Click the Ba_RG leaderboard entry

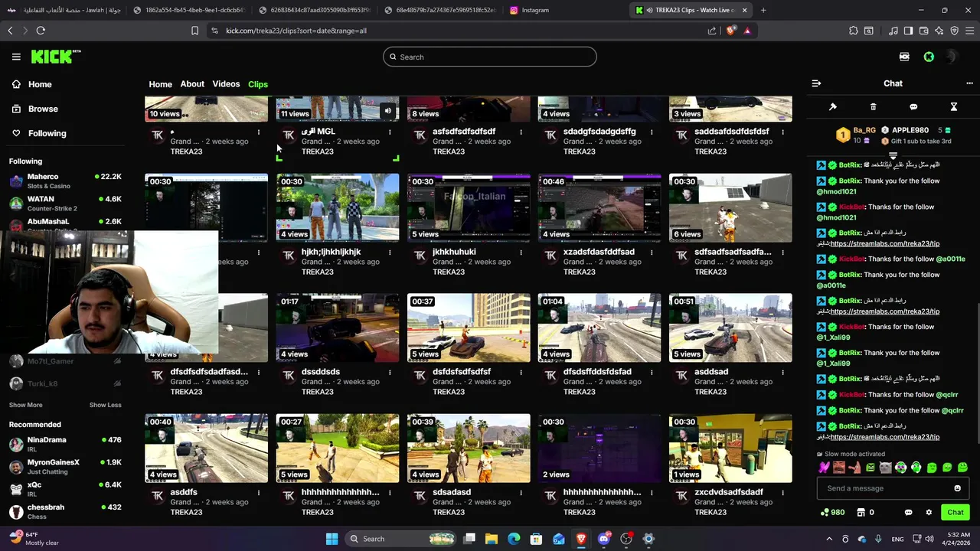tap(855, 135)
